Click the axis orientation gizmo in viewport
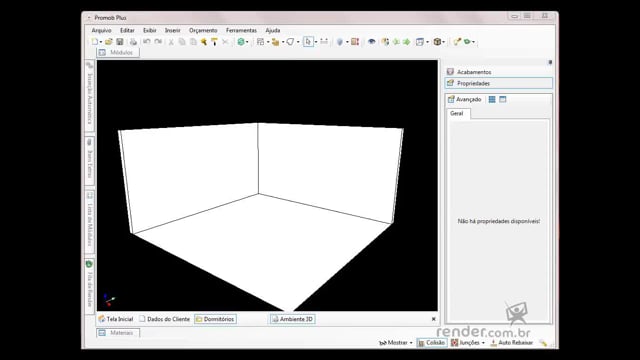This screenshot has width=640, height=360. point(109,300)
